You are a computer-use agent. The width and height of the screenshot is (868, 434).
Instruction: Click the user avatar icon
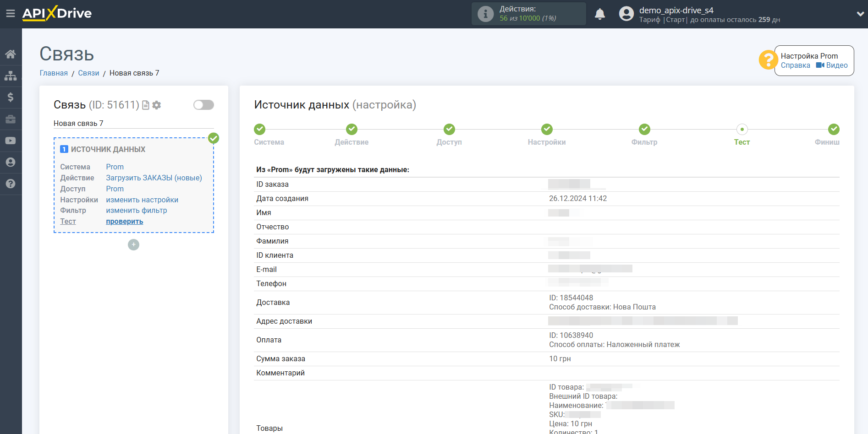pyautogui.click(x=626, y=14)
